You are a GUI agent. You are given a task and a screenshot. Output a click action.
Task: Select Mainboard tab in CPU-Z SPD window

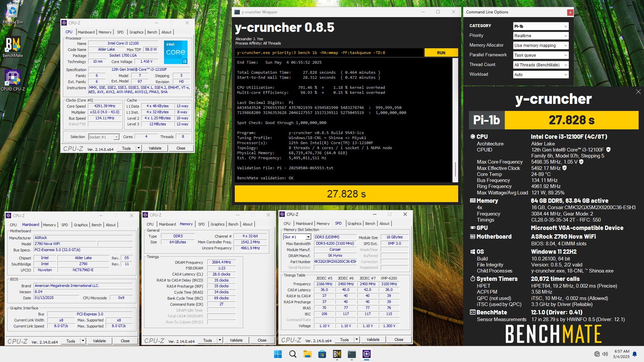pos(304,224)
